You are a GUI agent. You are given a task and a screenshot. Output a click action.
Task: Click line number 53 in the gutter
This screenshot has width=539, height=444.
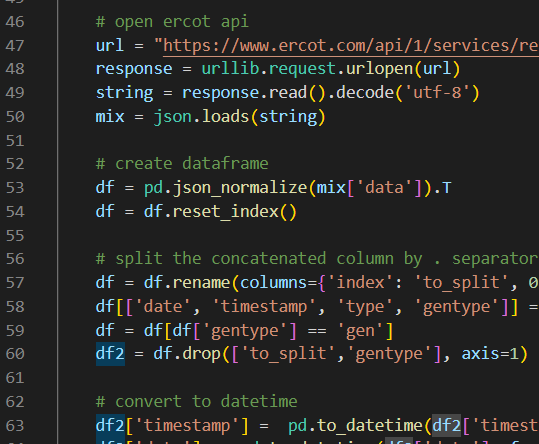point(15,188)
